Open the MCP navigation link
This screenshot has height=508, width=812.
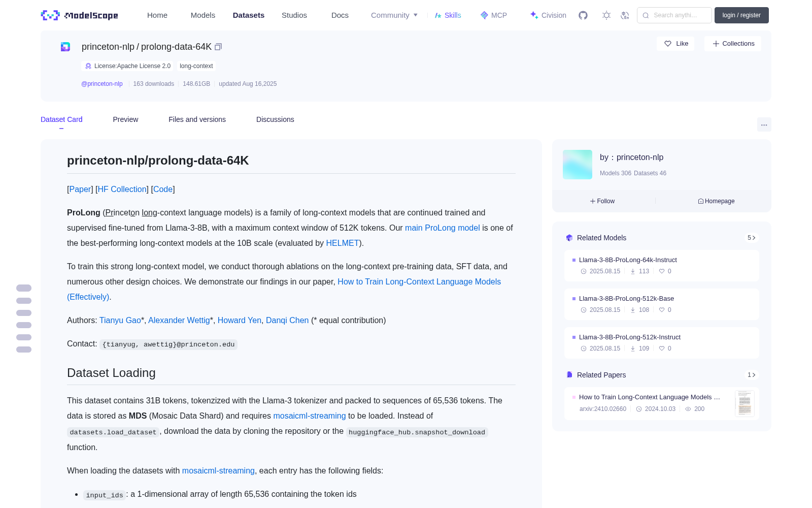point(494,15)
